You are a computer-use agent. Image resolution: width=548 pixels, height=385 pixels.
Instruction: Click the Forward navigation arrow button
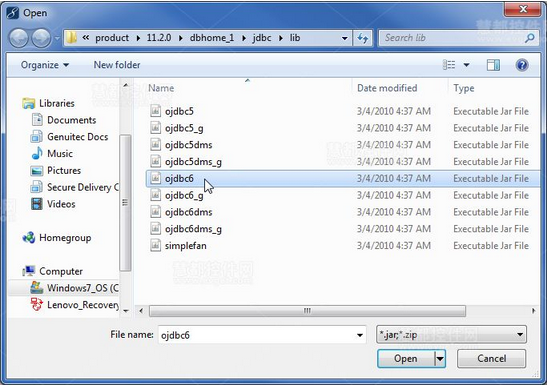(x=41, y=38)
